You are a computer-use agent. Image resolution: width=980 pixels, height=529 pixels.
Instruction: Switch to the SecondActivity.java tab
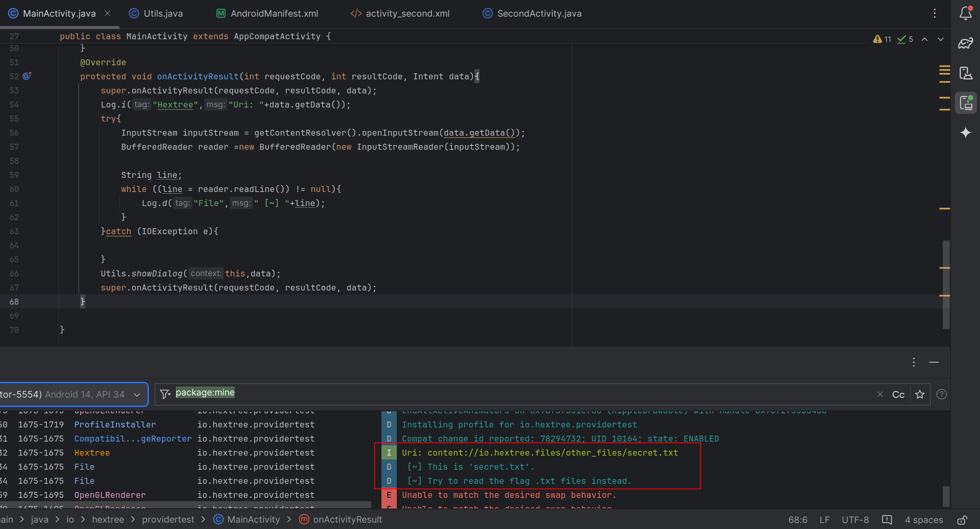pyautogui.click(x=532, y=13)
